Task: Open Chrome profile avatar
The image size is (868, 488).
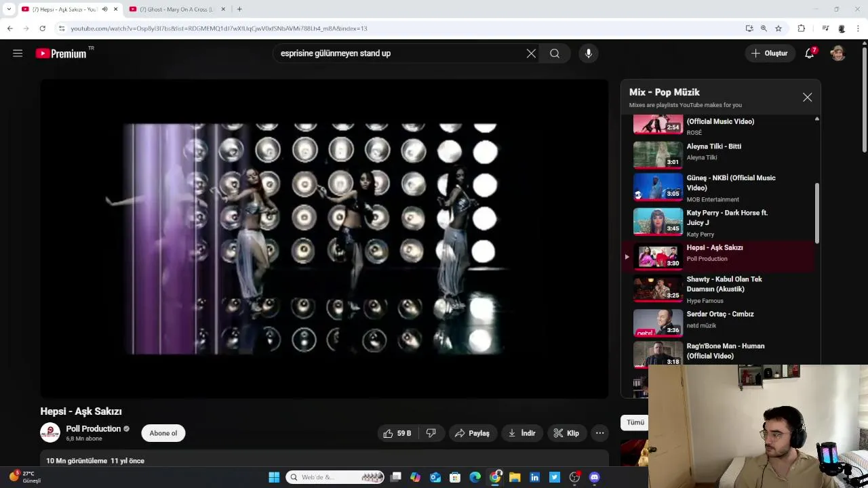Action: [x=842, y=28]
